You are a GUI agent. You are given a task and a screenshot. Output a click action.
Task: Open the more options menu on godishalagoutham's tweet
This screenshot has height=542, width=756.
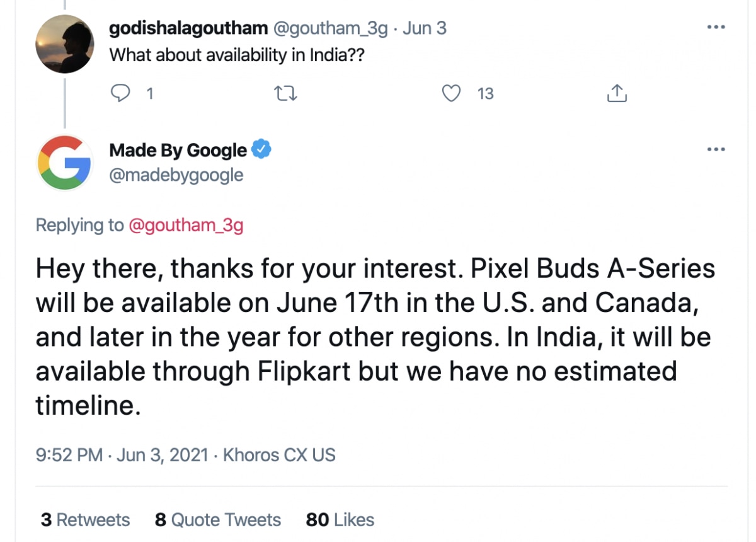[716, 28]
